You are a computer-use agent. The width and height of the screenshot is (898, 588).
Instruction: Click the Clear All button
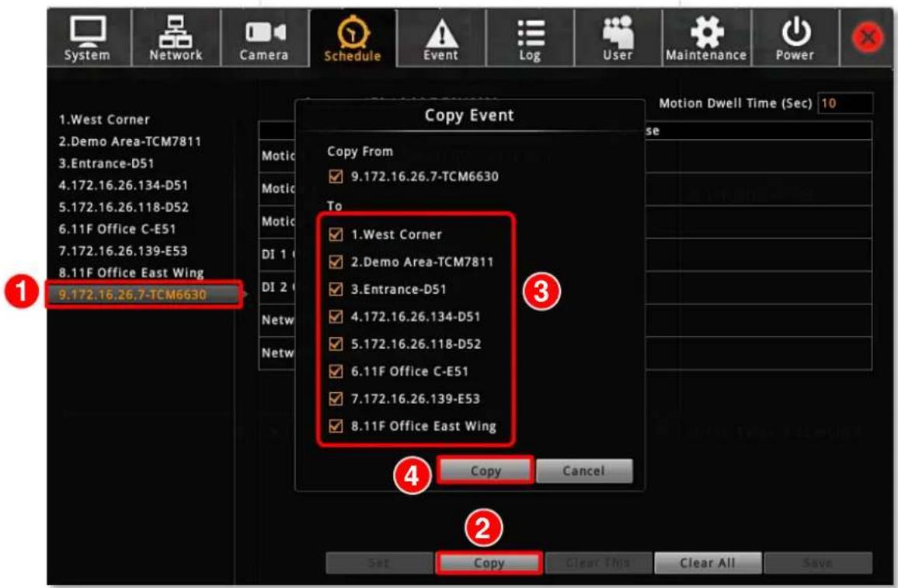708,563
